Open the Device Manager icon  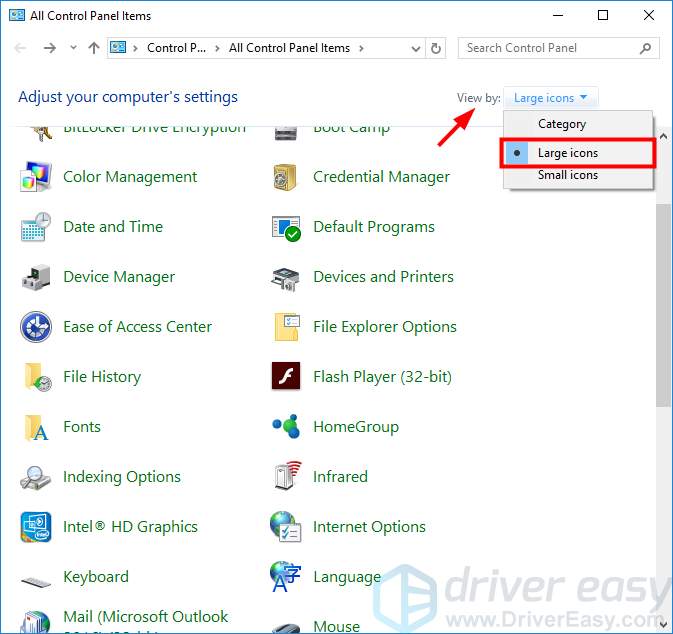(36, 277)
